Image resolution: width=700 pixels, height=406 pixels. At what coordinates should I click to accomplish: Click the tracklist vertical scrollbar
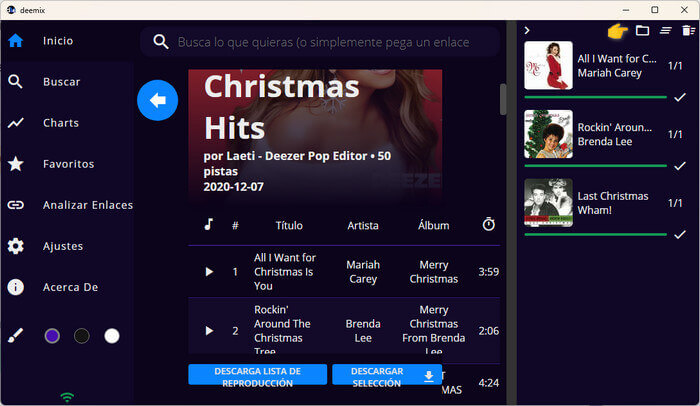[503, 99]
